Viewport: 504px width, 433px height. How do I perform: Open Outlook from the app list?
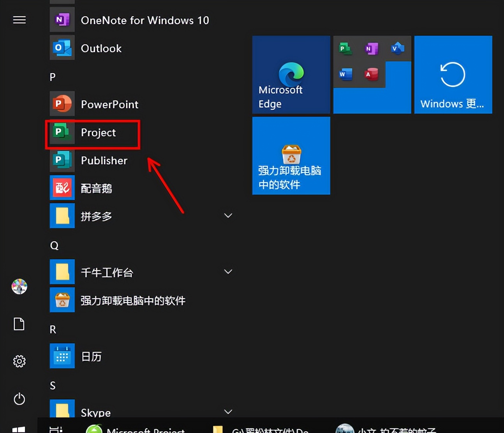101,48
